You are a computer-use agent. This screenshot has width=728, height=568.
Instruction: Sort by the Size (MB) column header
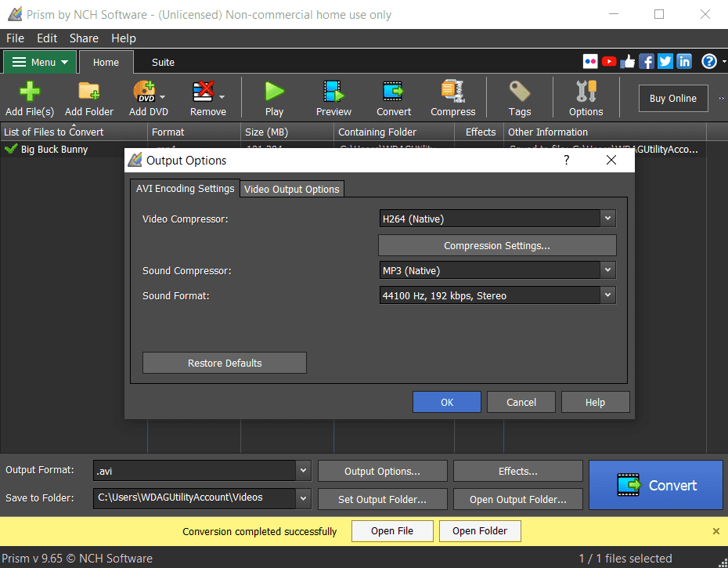tap(287, 132)
